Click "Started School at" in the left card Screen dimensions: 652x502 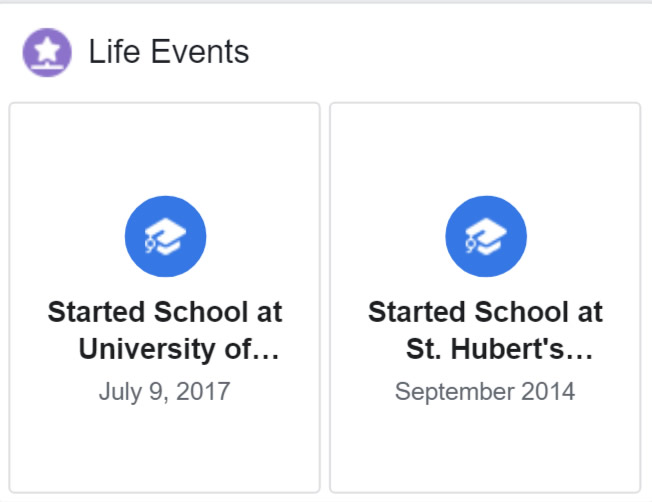165,312
